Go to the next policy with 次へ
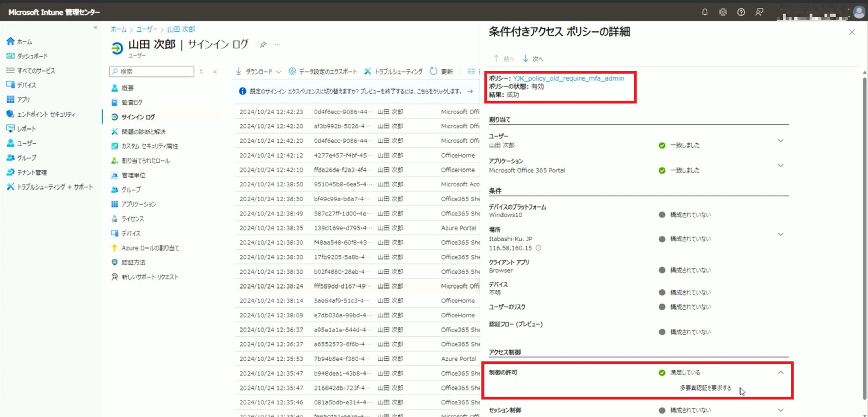Image resolution: width=868 pixels, height=417 pixels. pos(533,59)
